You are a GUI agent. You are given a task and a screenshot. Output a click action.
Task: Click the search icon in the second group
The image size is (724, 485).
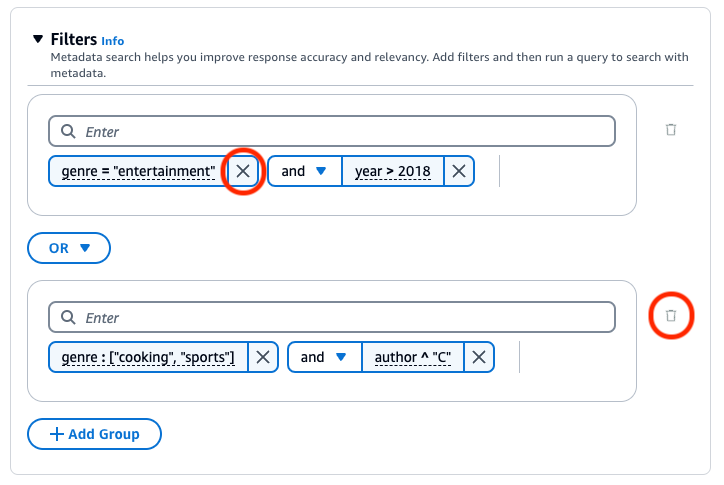click(x=68, y=318)
